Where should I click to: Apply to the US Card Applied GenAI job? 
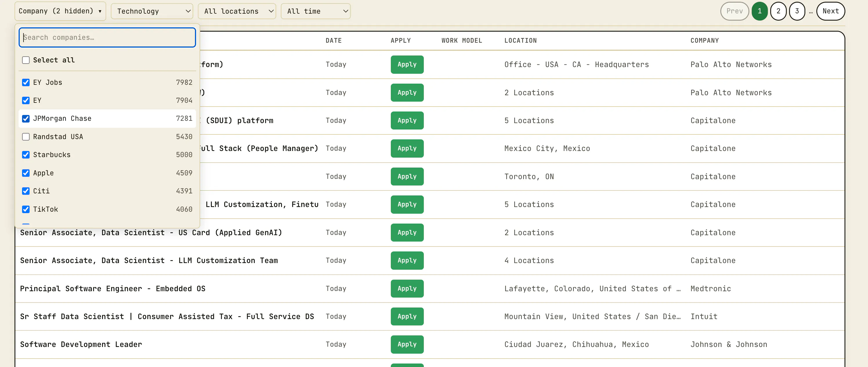click(407, 232)
